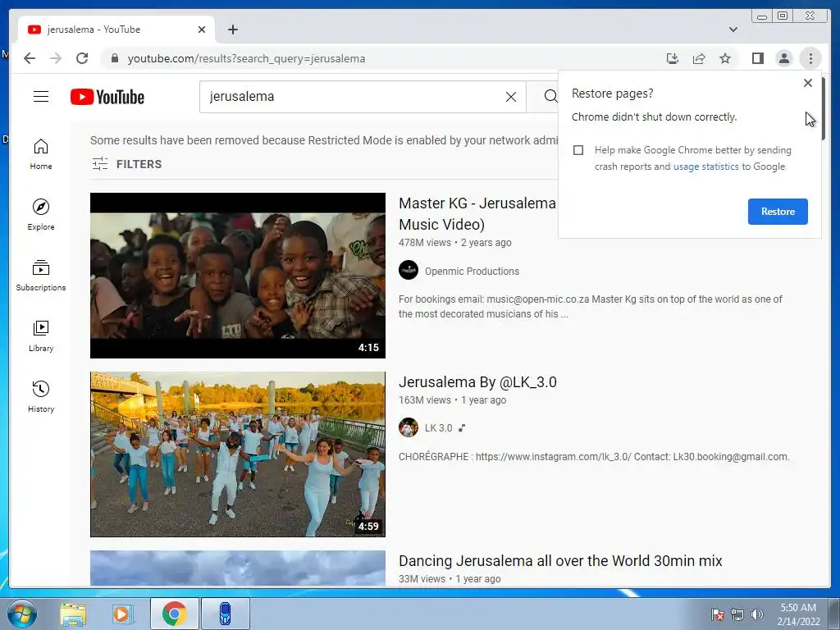Viewport: 840px width, 630px height.
Task: Select the jerusalema - YouTube tab
Action: point(116,30)
